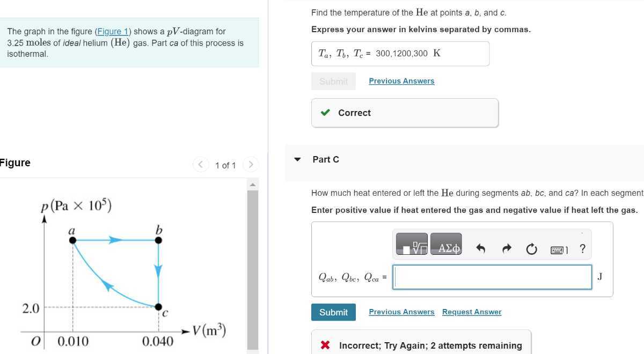
Task: Click the next figure arrow
Action: click(251, 165)
